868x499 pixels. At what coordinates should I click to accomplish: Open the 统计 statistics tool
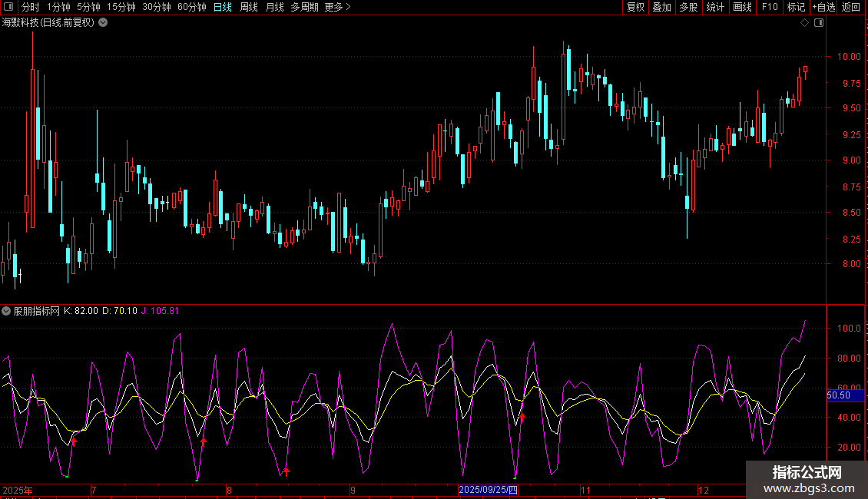point(715,8)
